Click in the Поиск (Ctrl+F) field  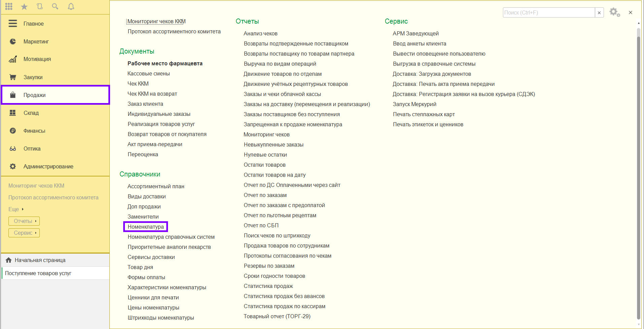[x=549, y=13]
